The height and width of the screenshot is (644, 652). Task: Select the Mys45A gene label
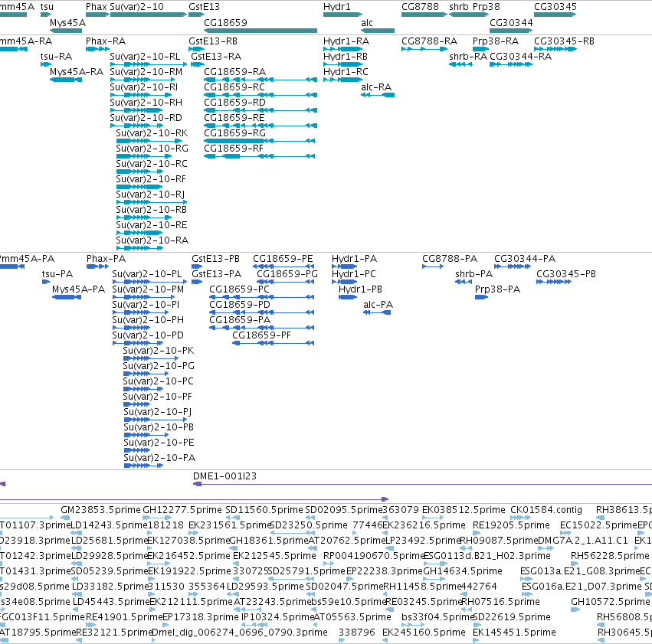(x=67, y=23)
